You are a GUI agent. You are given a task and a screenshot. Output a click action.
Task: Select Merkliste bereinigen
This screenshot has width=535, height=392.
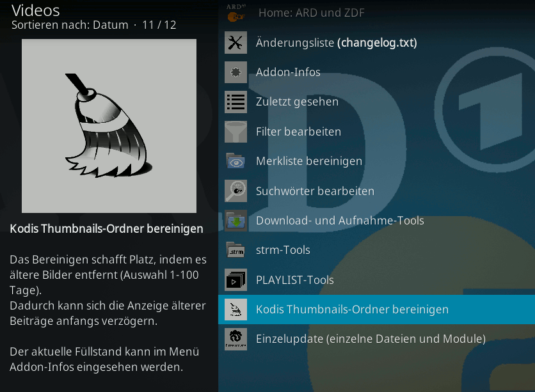pyautogui.click(x=377, y=161)
